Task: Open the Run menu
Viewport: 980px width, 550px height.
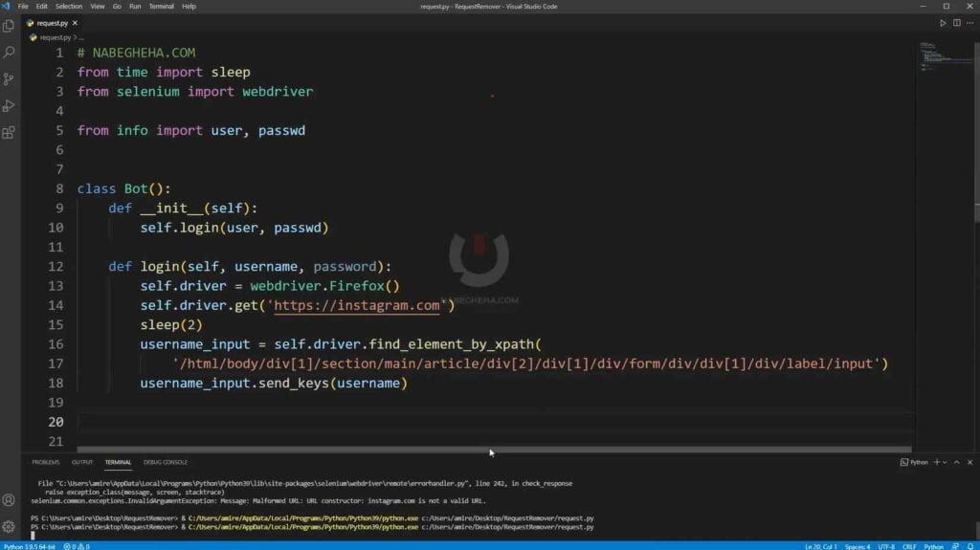Action: coord(135,7)
